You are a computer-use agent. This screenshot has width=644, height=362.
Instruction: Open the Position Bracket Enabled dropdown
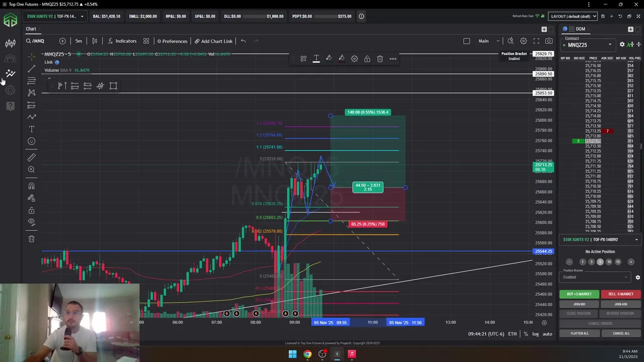(596, 277)
